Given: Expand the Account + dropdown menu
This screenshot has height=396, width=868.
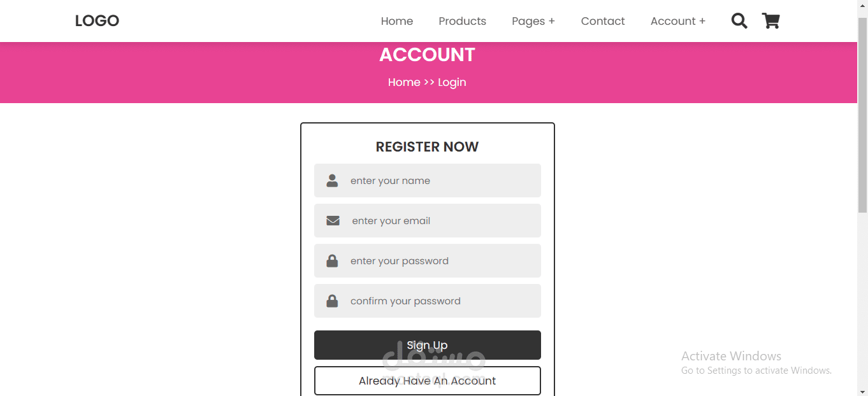Looking at the screenshot, I should [x=677, y=21].
